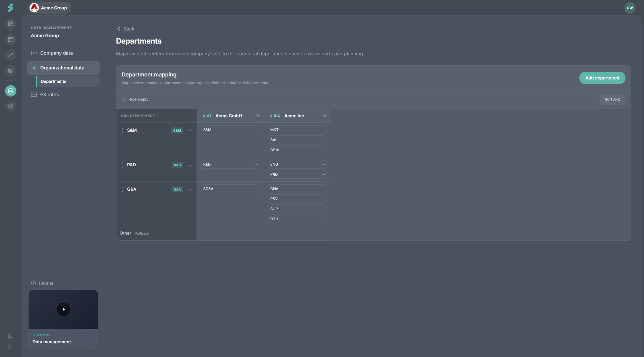Screen dimensions: 644x357
Task: Click the Tutorial label link
Action: point(42,283)
